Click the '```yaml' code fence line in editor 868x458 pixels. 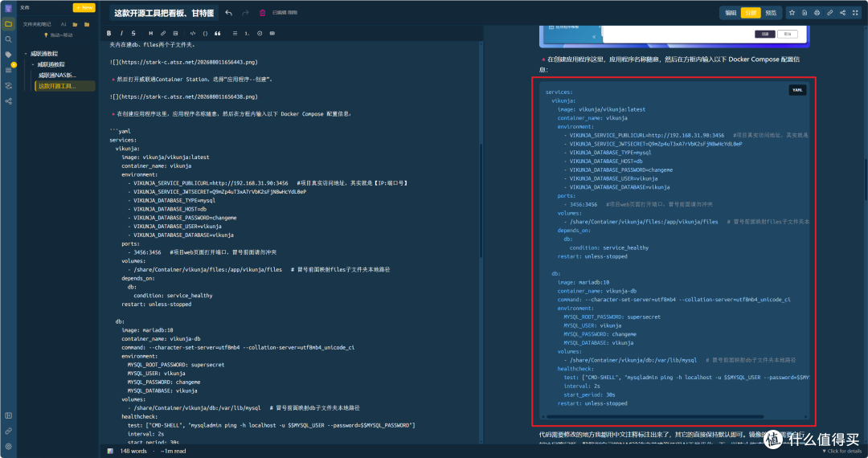(120, 131)
